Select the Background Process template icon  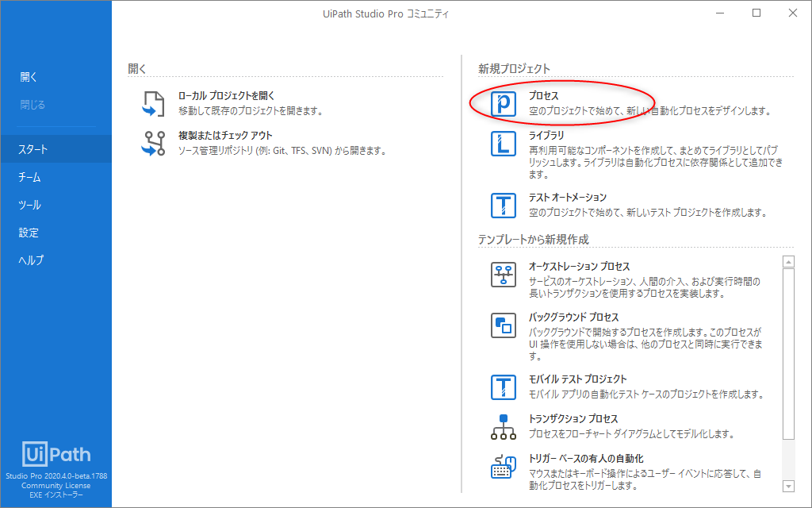(504, 325)
